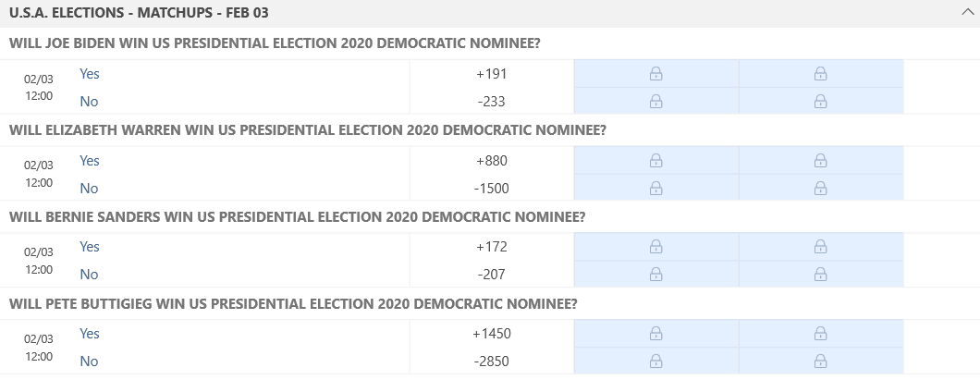Click -1500 odds for Warren No
980x380 pixels.
click(x=491, y=188)
